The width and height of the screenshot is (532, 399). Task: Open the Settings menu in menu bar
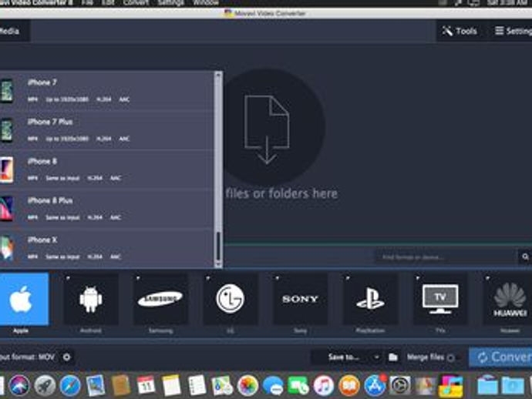coord(171,3)
